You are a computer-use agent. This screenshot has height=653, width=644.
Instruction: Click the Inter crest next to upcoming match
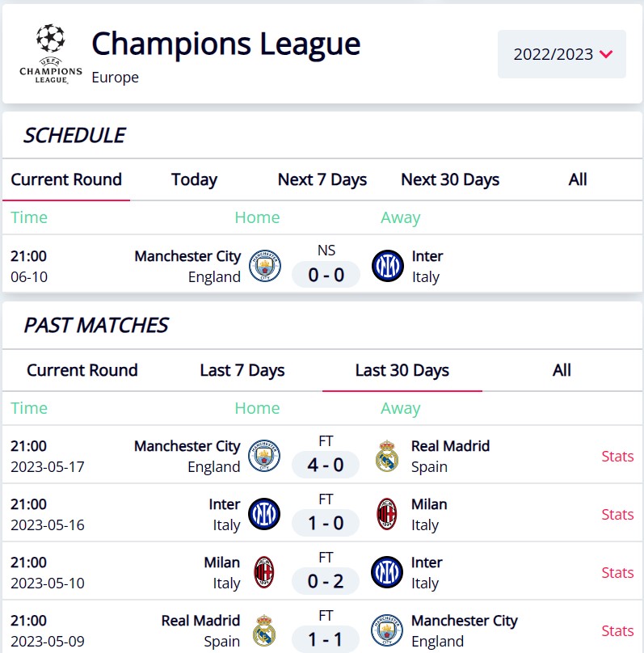pyautogui.click(x=386, y=265)
